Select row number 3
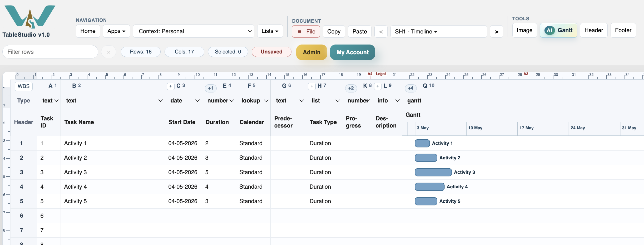Screen dimensions: 644x245 click(x=22, y=172)
